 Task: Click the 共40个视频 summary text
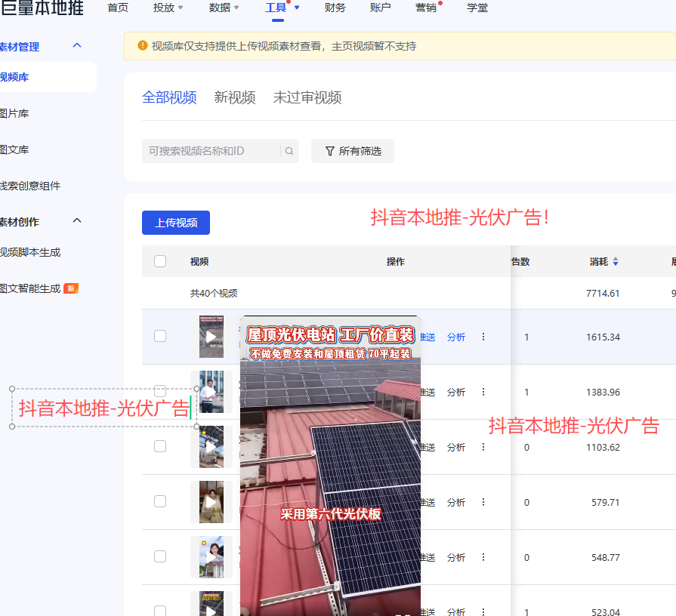[x=214, y=294]
